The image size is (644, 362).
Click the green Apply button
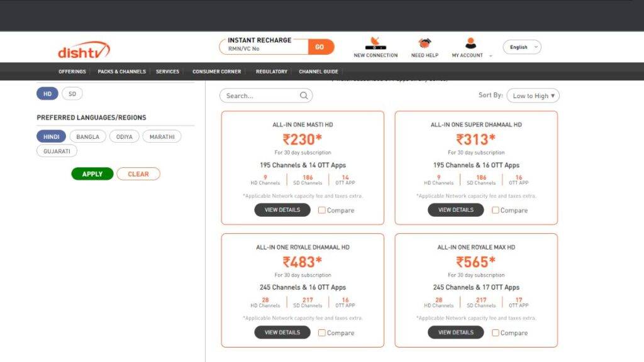[x=92, y=173]
